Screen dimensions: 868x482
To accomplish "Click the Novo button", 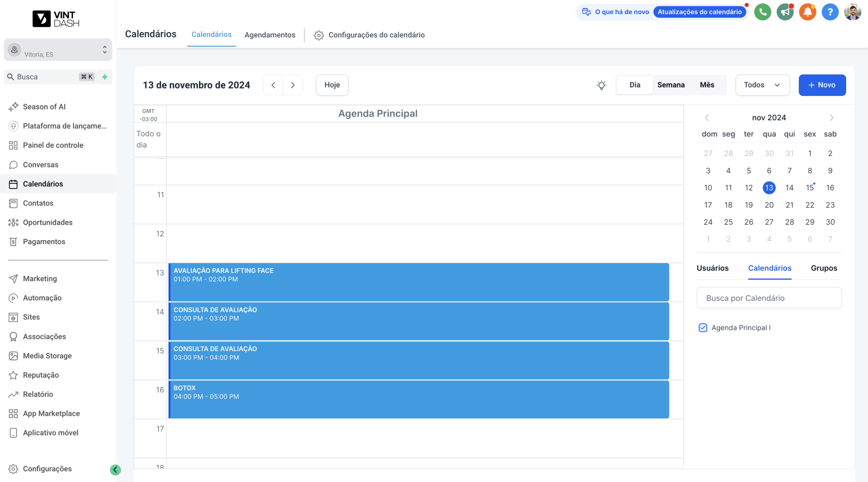I will tap(822, 85).
